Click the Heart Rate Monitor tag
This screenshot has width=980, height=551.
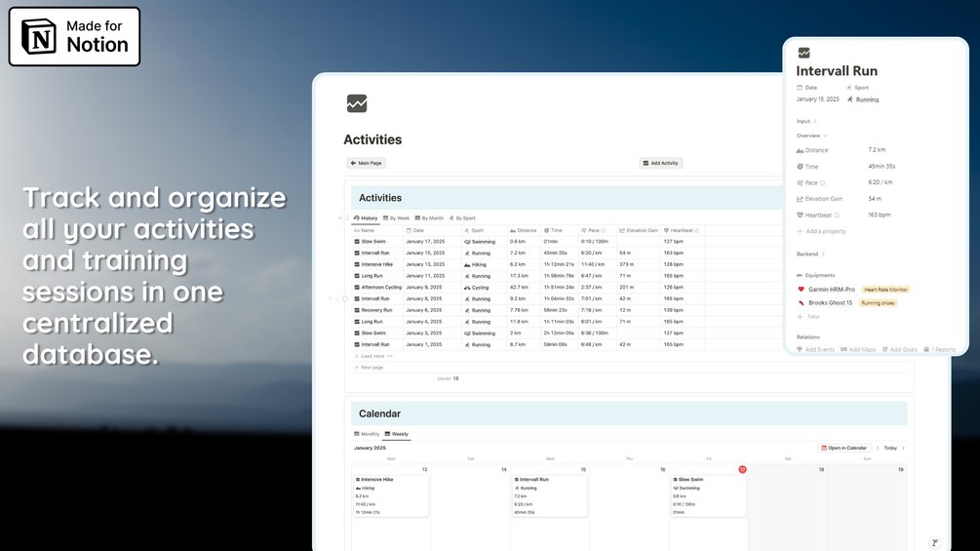tap(885, 290)
